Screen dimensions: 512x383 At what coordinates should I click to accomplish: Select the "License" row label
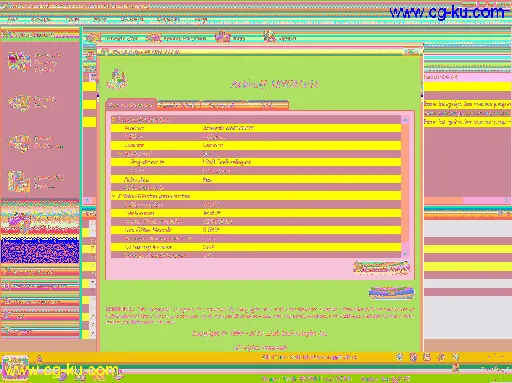134,145
